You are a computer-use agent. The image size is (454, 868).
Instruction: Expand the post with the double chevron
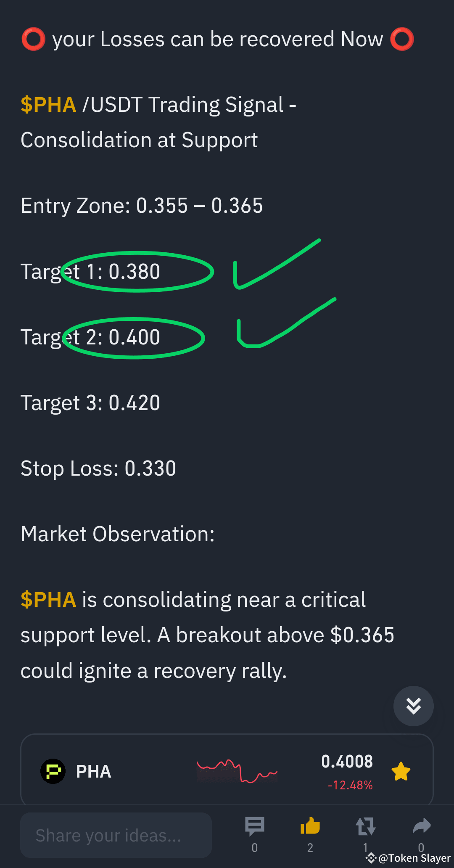pos(413,706)
